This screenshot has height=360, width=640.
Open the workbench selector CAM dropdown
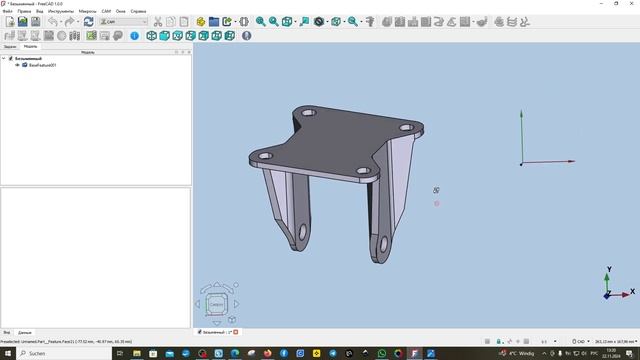[x=123, y=22]
